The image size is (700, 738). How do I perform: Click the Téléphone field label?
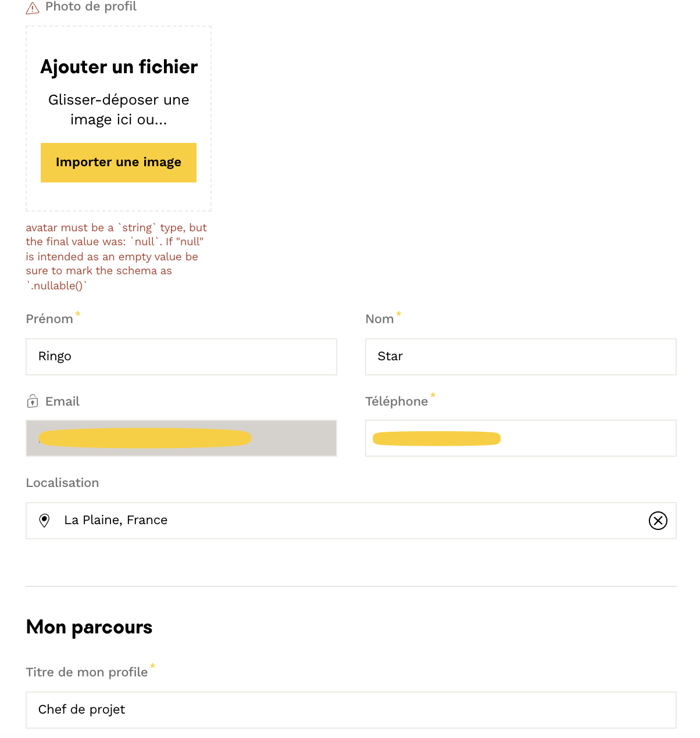click(x=397, y=402)
